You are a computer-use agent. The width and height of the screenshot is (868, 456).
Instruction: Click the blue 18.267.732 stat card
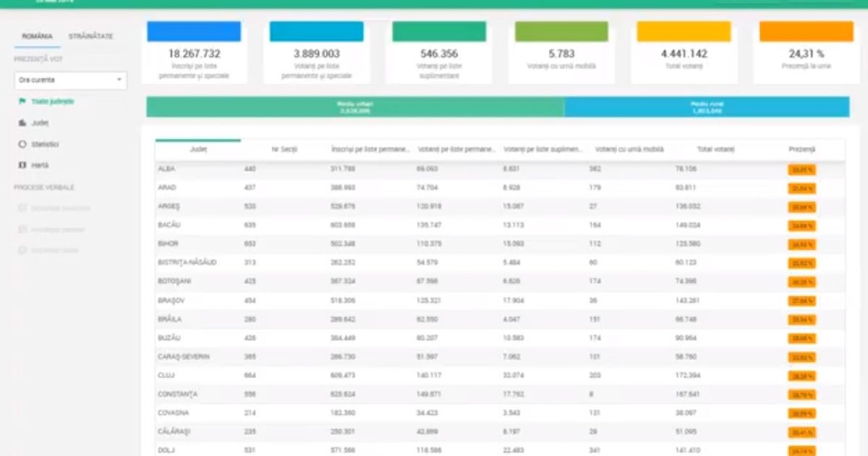click(x=195, y=52)
